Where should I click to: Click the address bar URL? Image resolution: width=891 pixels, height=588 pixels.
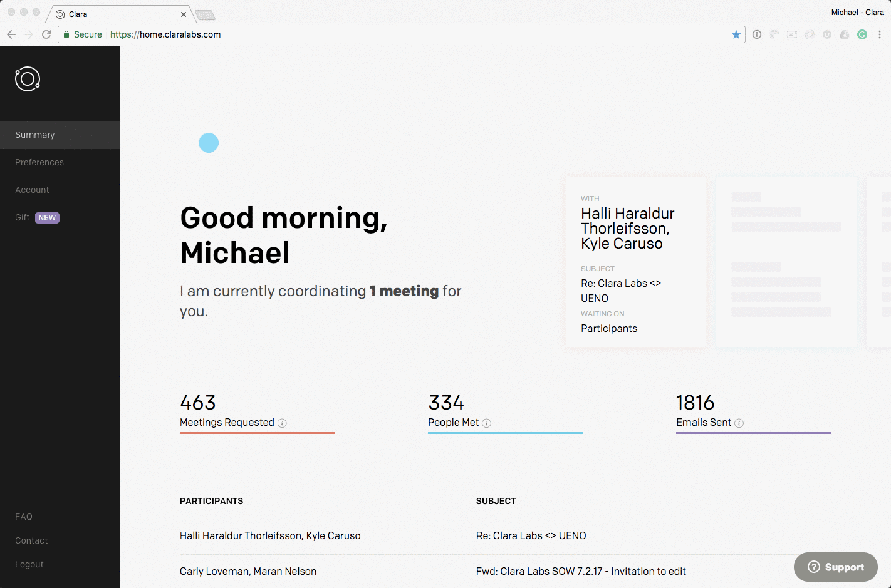pos(165,34)
